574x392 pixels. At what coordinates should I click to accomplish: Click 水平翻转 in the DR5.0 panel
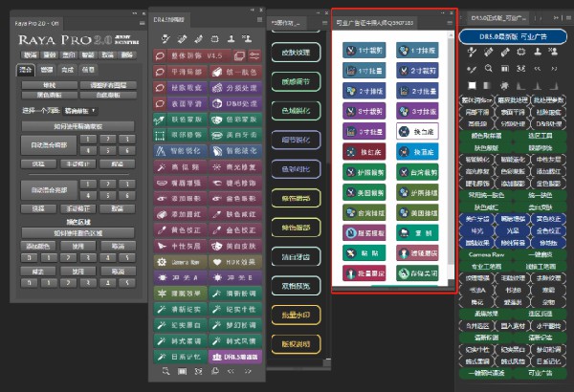(548, 326)
